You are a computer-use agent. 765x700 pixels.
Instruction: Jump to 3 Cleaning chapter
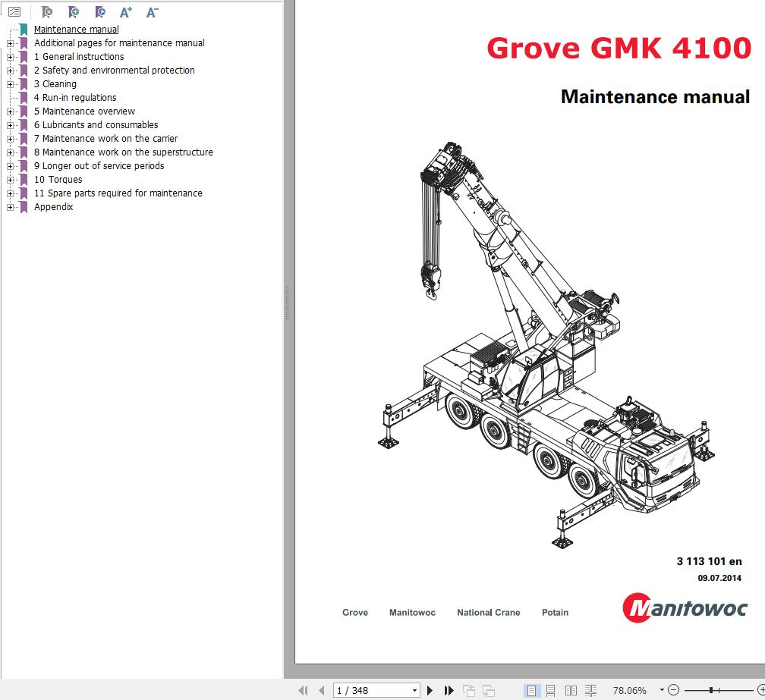55,84
